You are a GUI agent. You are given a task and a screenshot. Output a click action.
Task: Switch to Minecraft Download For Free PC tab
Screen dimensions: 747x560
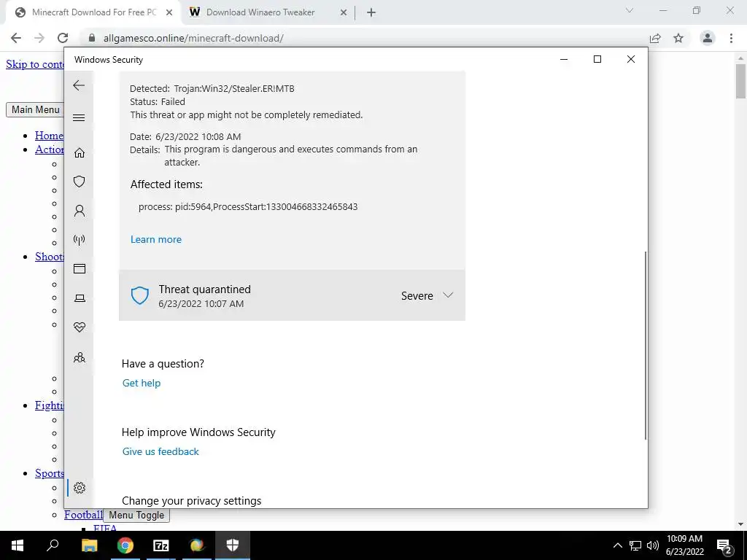pyautogui.click(x=94, y=12)
